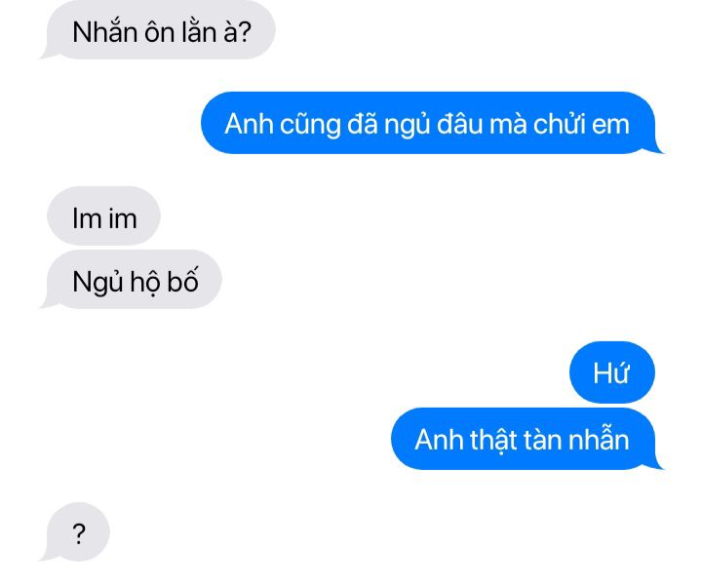Image resolution: width=702 pixels, height=588 pixels.
Task: Tap the "Anh thật tàn nhẫn" sent message
Action: click(527, 439)
